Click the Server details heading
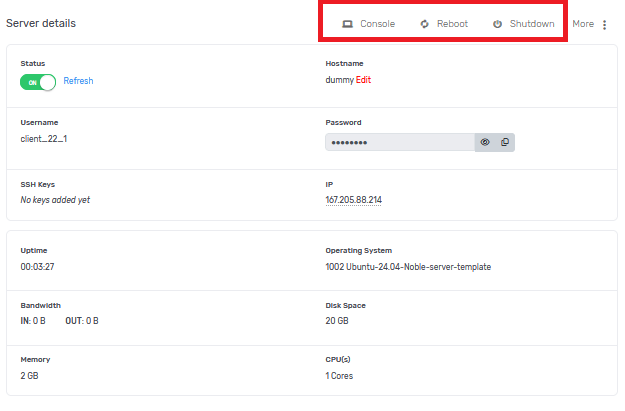Image resolution: width=625 pixels, height=411 pixels. [x=41, y=23]
